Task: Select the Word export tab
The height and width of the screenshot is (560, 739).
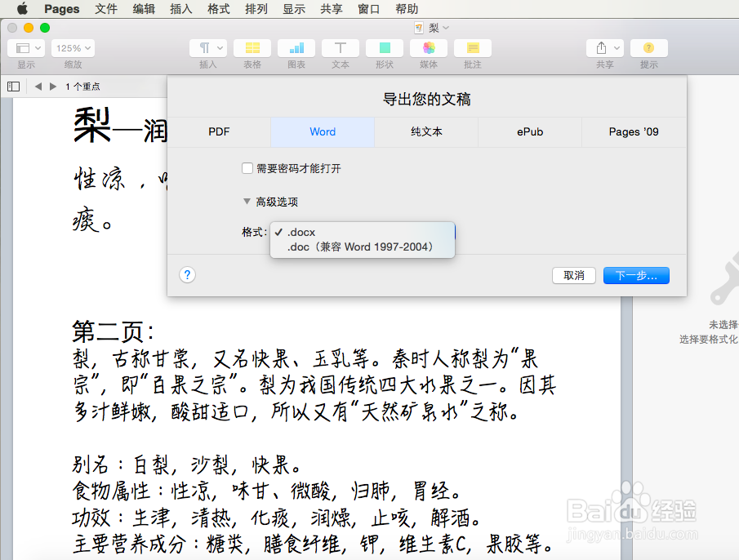Action: point(323,132)
